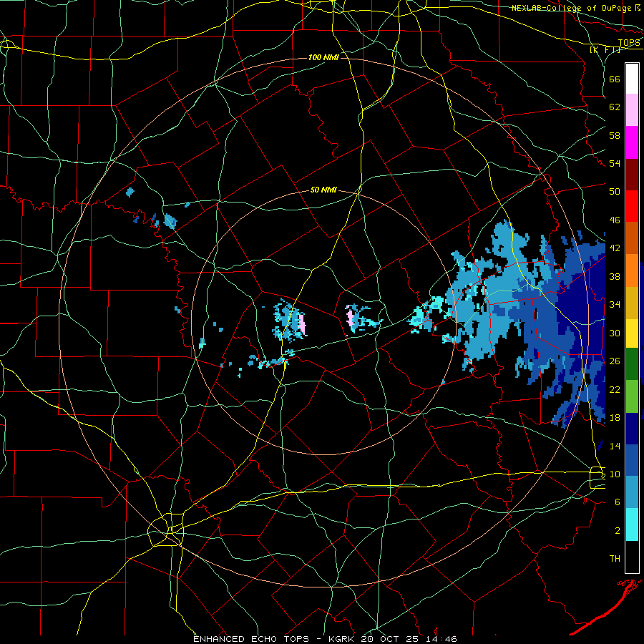The height and width of the screenshot is (644, 644).
Task: Click the 14:46 timestamp in caption
Action: tap(442, 639)
